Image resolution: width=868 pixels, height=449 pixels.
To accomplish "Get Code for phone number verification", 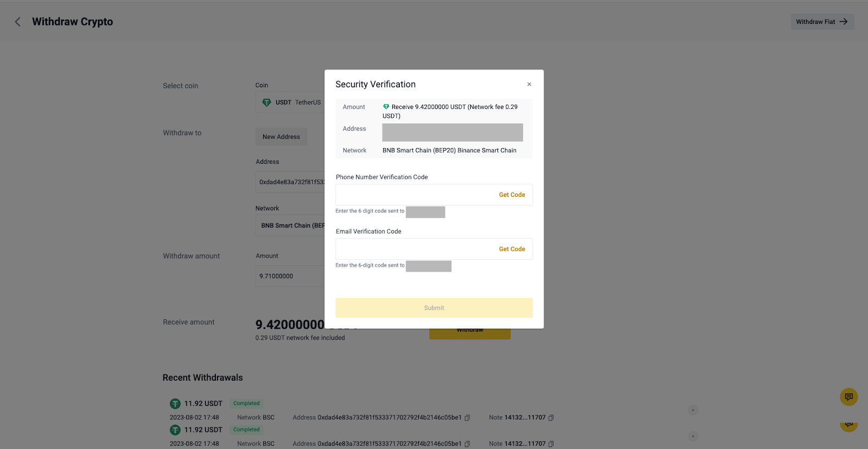I will (x=512, y=195).
